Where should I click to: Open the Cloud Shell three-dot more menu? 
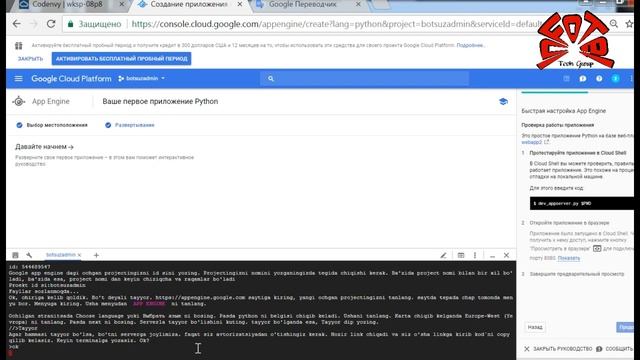[x=475, y=255]
